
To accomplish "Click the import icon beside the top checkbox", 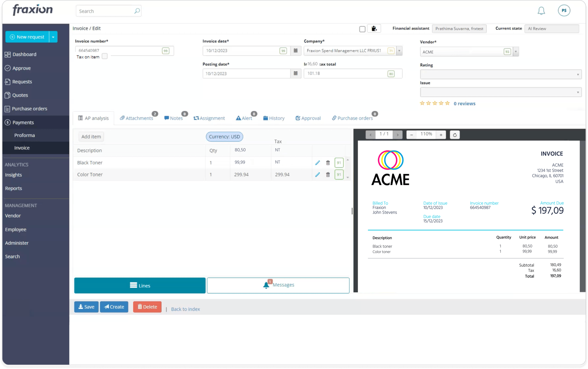I will [x=374, y=28].
